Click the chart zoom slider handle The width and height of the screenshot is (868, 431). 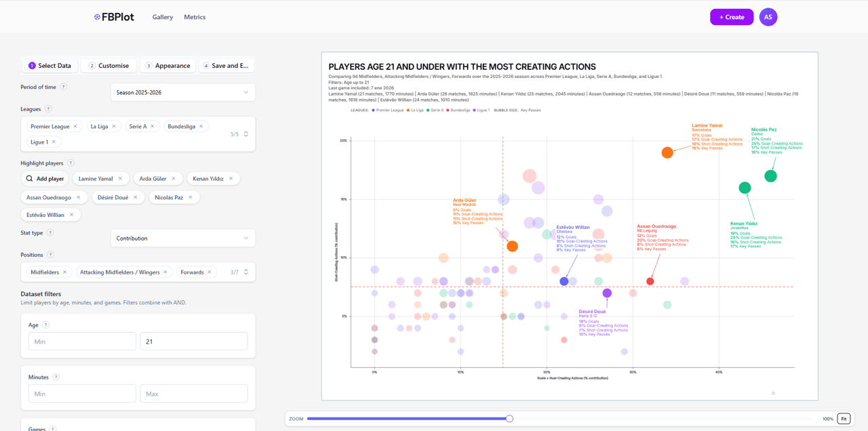(509, 419)
